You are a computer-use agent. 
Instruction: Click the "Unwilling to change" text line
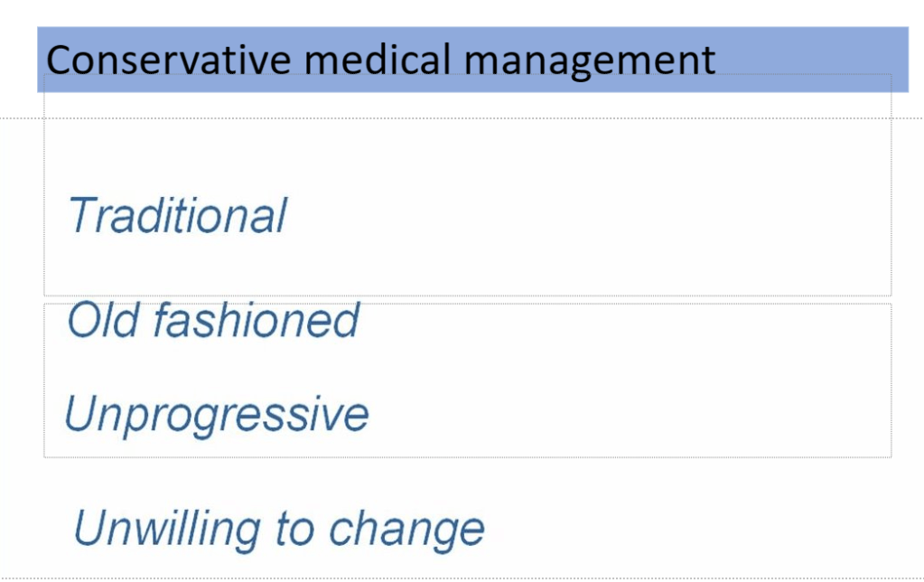point(279,529)
